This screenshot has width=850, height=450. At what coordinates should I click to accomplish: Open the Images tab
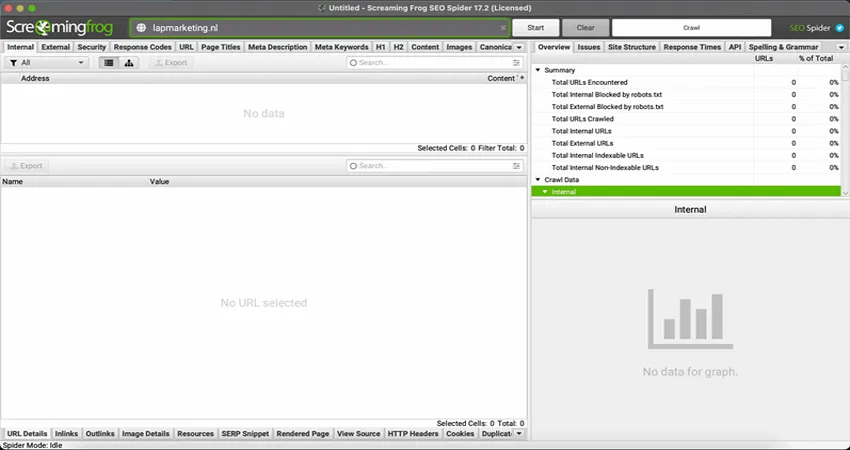(459, 47)
